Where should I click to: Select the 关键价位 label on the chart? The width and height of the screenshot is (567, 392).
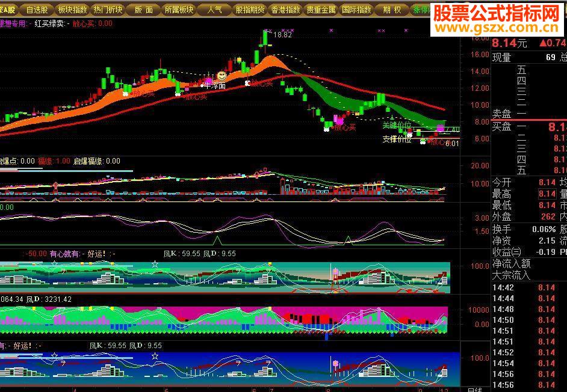[397, 126]
